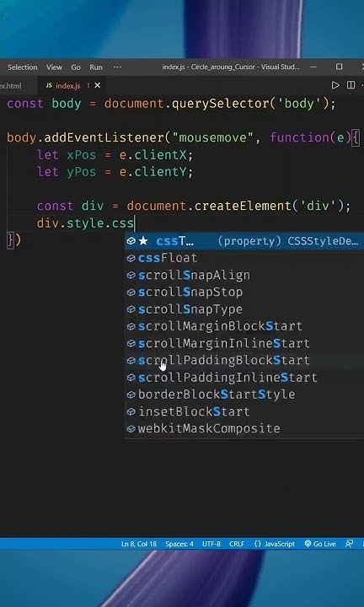The image size is (364, 607).
Task: Choose scrollMarginBlockStart suggestion
Action: (244, 326)
